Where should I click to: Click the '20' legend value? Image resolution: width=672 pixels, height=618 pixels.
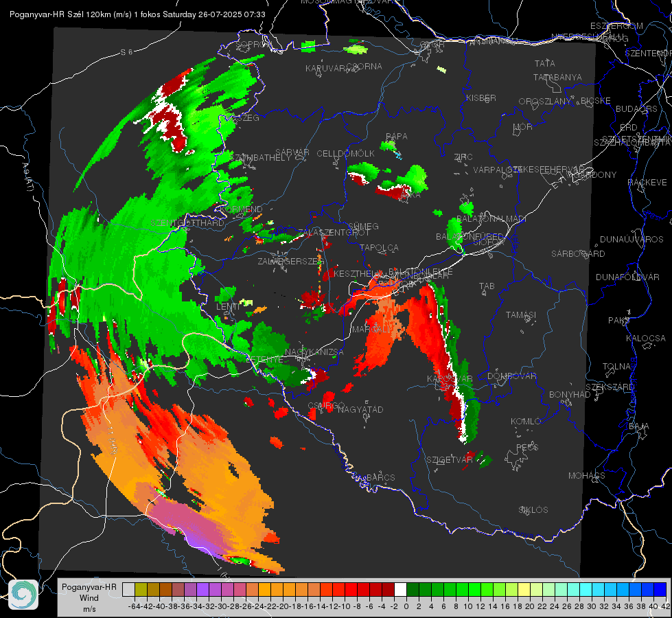pos(530,606)
